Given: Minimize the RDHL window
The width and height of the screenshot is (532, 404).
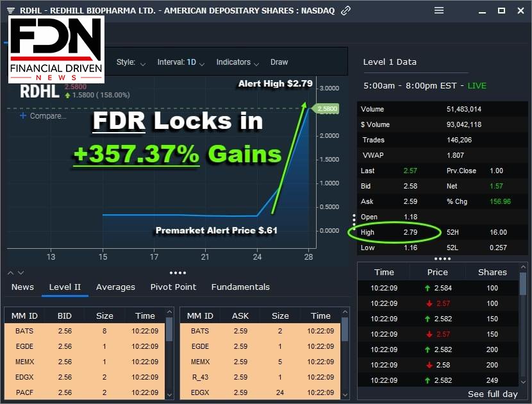Looking at the screenshot, I should point(482,12).
